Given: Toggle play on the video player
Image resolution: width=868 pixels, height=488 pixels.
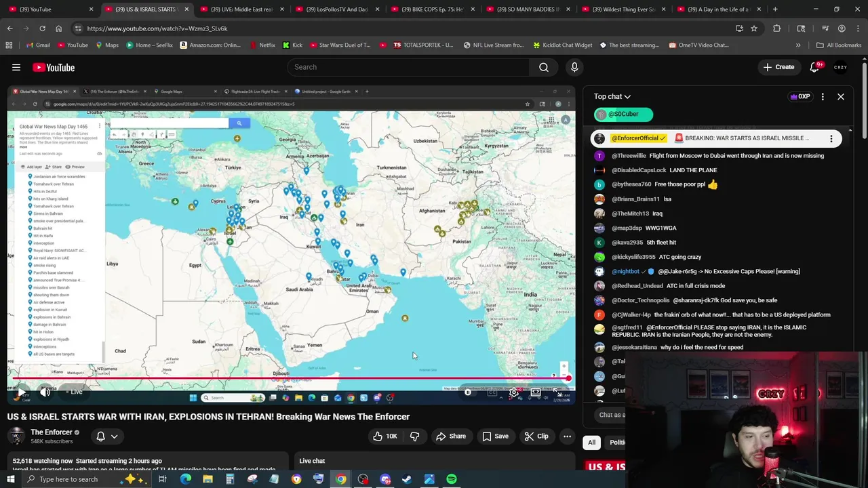Looking at the screenshot, I should (22, 392).
